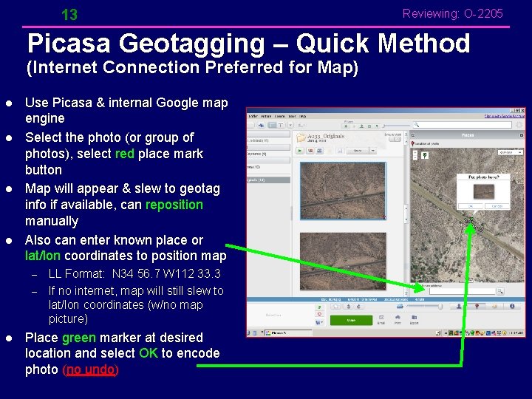Hold selected items in the tray

point(319,307)
